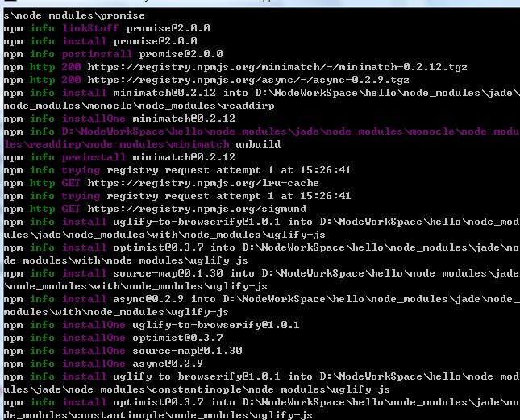The width and height of the screenshot is (520, 420).
Task: Click the line 'de_modules\with\node_modules\uglify-js'
Action: click(x=126, y=260)
